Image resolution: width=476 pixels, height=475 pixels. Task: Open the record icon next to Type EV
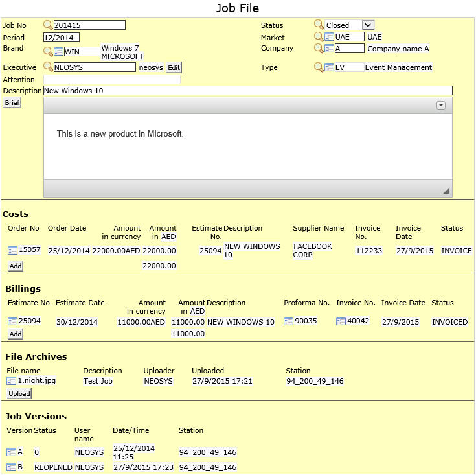pyautogui.click(x=329, y=67)
